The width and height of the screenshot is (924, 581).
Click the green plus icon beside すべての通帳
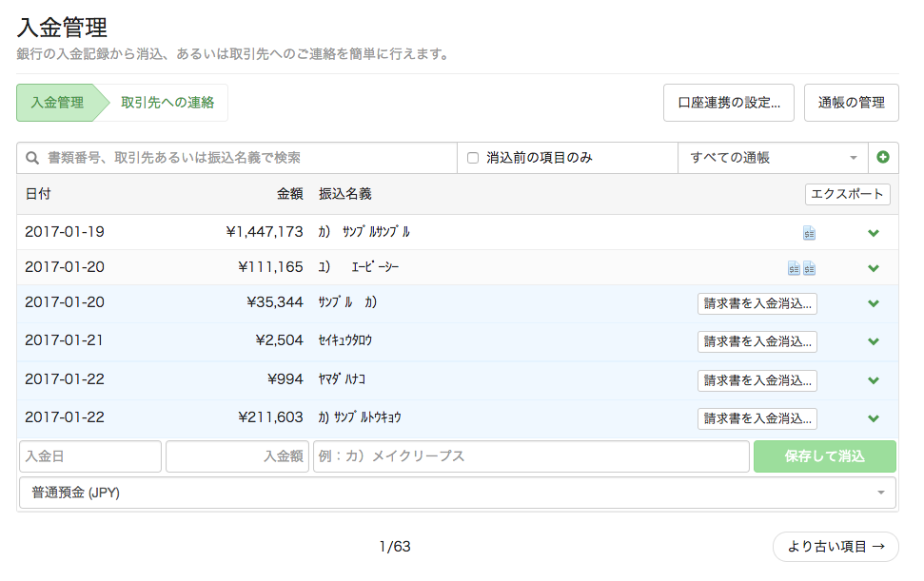pyautogui.click(x=883, y=158)
